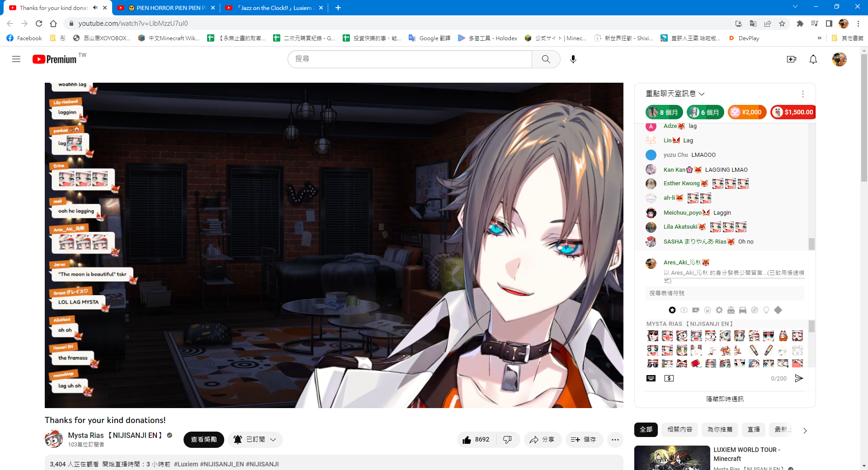Open Google Translate page icon in address bar

[753, 23]
